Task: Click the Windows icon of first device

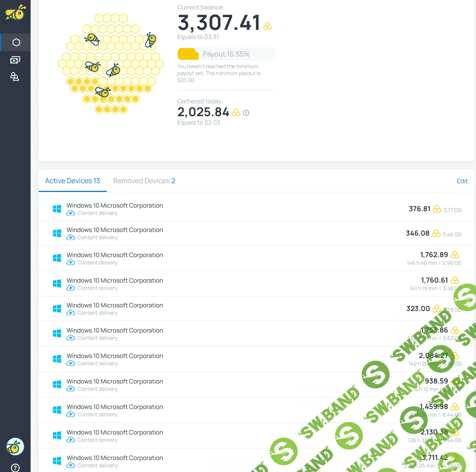Action: 57,209
